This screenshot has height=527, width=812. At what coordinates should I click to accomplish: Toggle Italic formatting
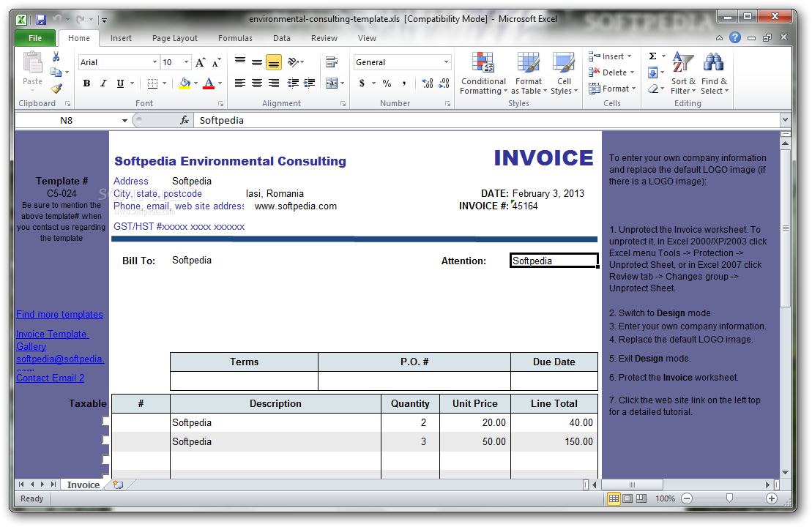click(103, 83)
